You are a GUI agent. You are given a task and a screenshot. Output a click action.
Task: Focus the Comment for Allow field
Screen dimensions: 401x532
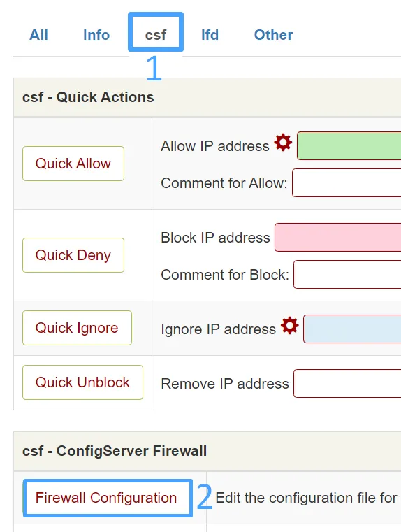347,183
